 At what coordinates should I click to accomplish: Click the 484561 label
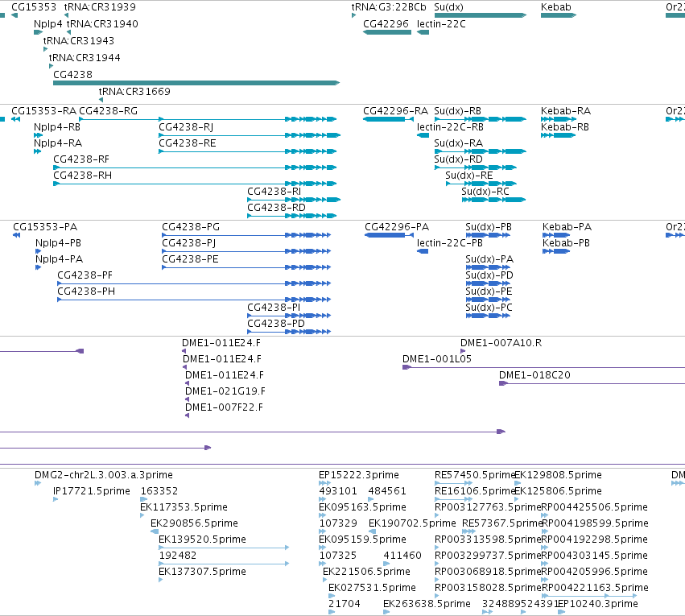tap(387, 491)
